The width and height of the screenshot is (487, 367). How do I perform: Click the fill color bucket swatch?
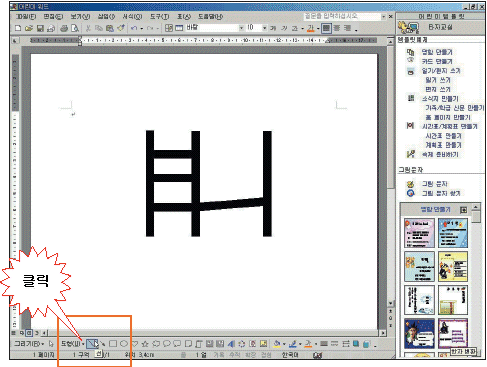coord(276,343)
